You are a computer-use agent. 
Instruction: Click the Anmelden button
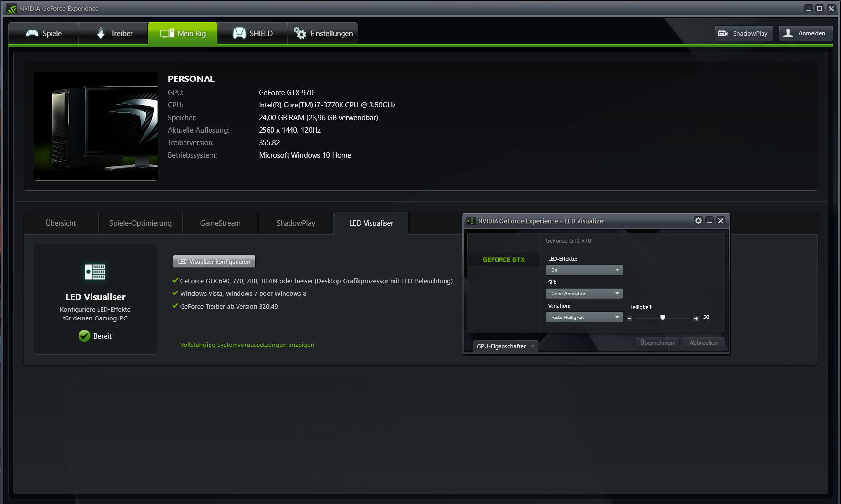coord(806,33)
